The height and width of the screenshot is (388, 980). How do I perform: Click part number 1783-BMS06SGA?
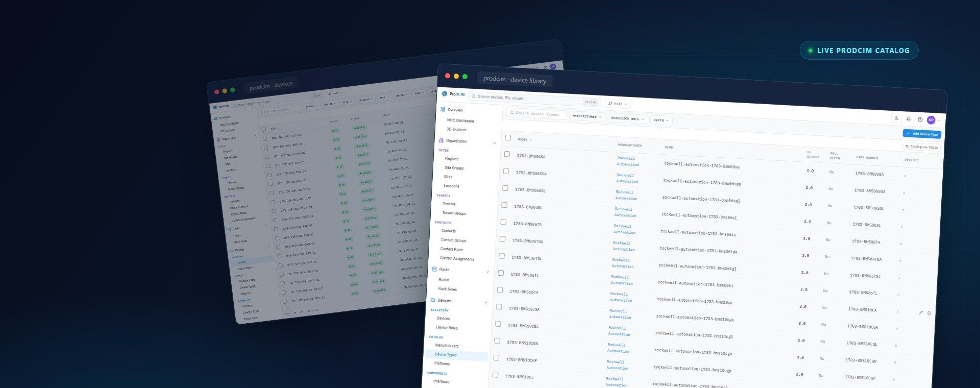point(870,191)
